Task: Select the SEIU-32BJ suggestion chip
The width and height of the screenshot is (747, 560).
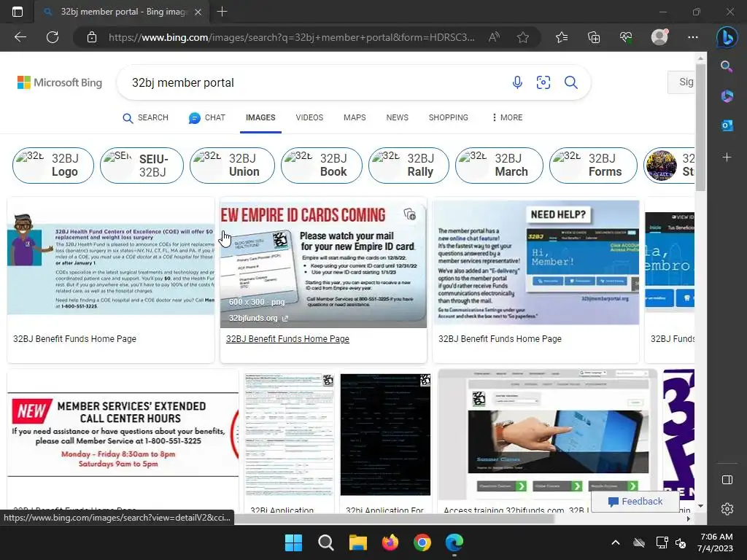Action: click(x=142, y=166)
